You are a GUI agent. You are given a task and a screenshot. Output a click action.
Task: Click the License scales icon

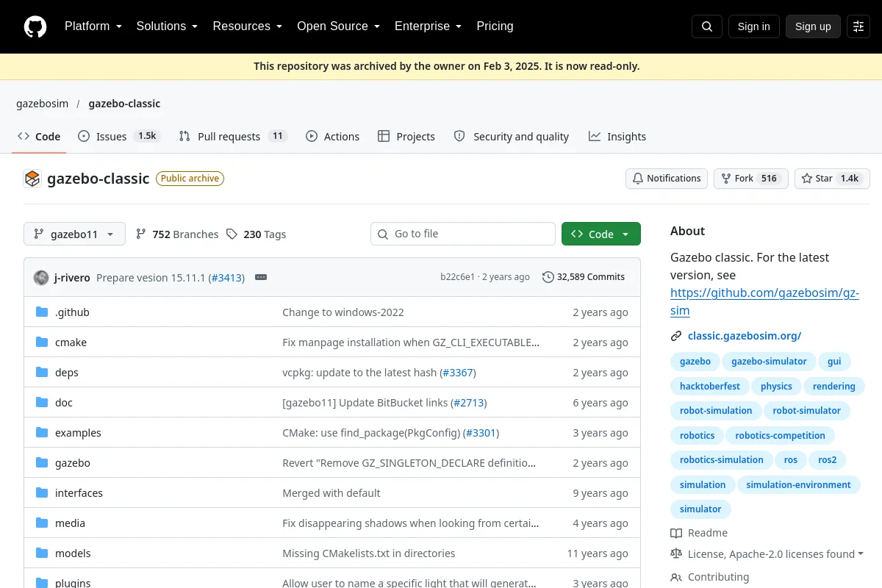coord(676,554)
